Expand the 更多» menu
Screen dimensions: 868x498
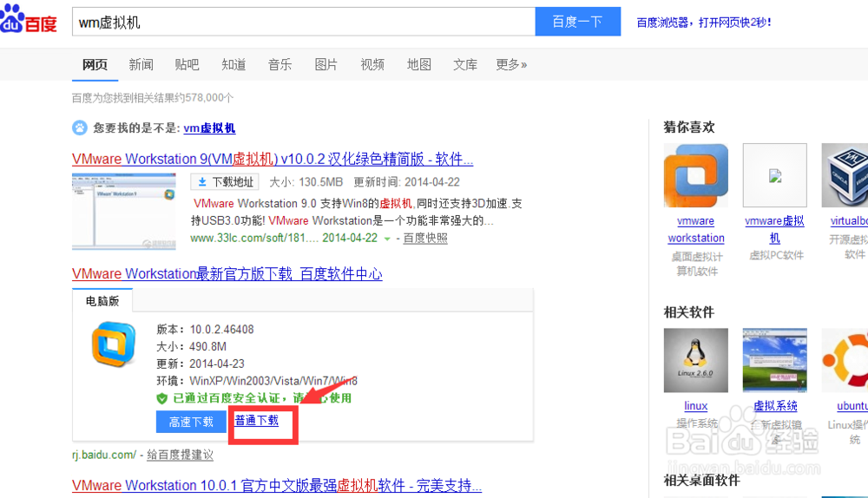[x=511, y=65]
